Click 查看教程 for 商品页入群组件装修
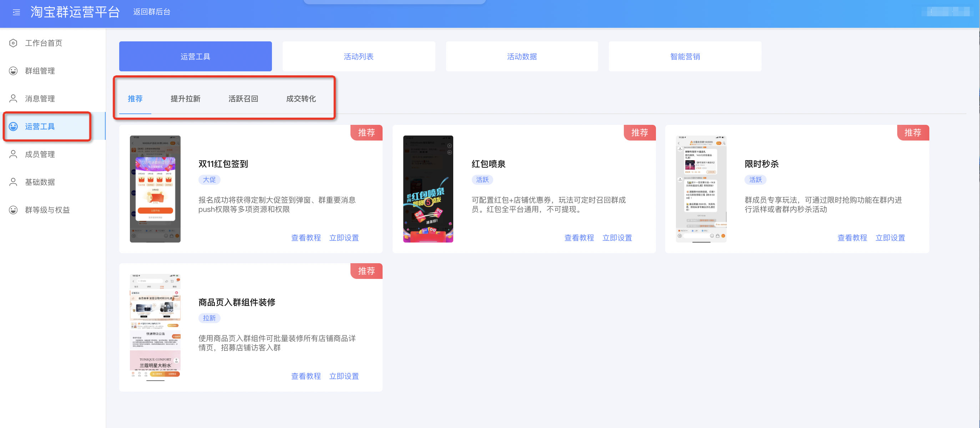980x428 pixels. (306, 376)
